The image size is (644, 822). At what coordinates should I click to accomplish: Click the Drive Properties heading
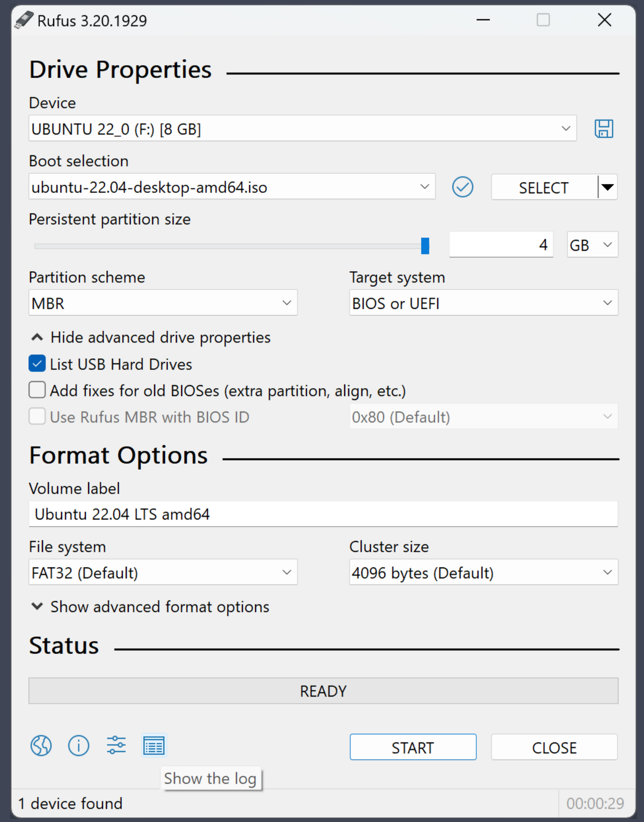[x=121, y=69]
